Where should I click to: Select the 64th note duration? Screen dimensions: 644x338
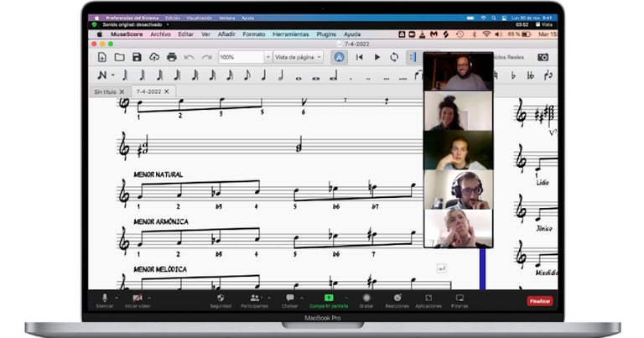pos(195,75)
